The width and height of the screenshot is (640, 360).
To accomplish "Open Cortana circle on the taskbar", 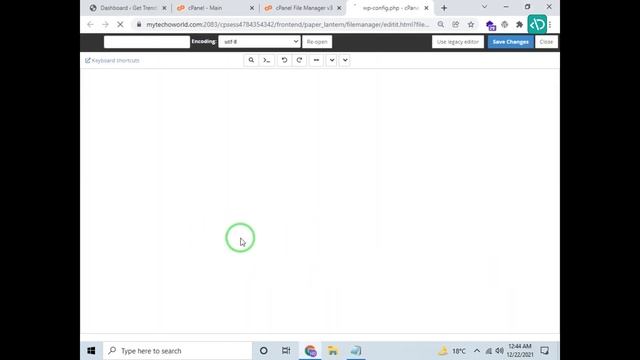I will [x=264, y=351].
